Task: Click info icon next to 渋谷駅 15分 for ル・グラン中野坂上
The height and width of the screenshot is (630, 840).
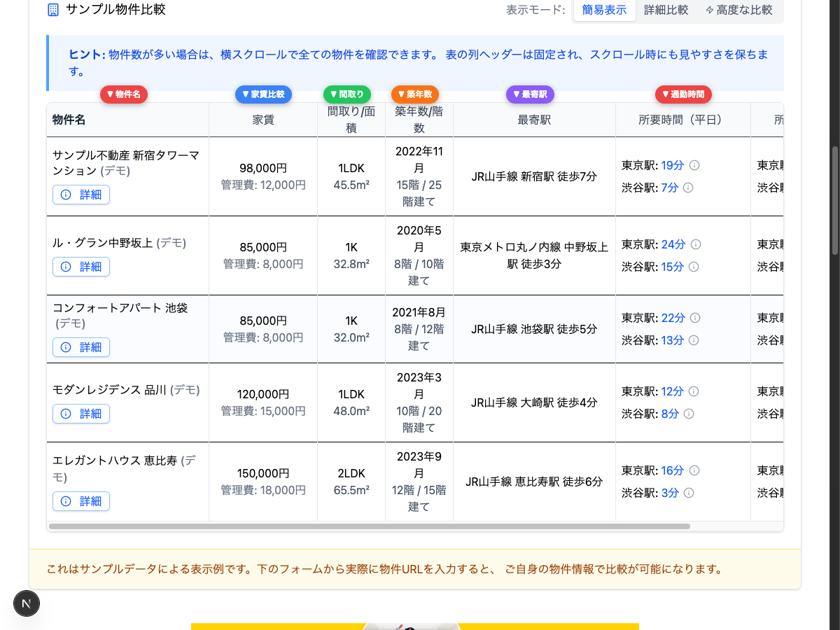Action: click(x=694, y=267)
